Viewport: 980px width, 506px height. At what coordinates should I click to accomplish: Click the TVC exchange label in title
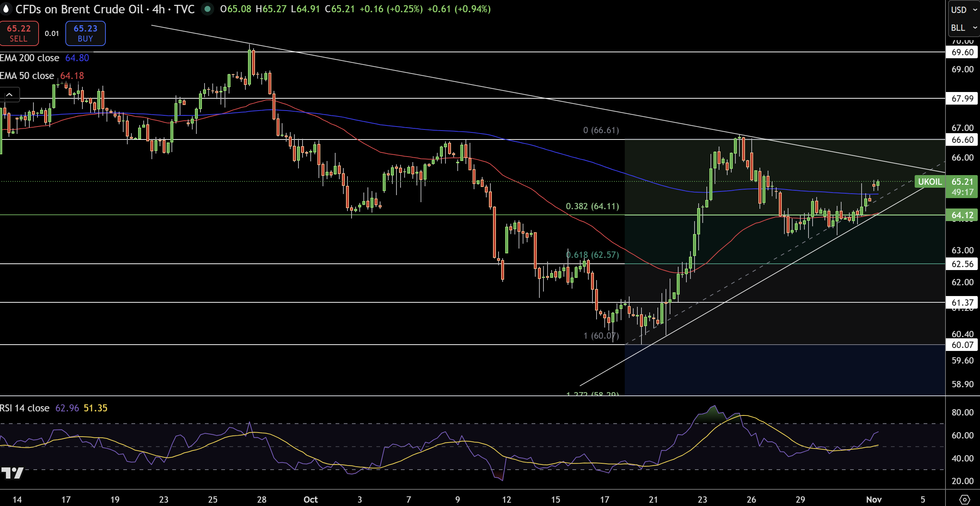click(185, 10)
